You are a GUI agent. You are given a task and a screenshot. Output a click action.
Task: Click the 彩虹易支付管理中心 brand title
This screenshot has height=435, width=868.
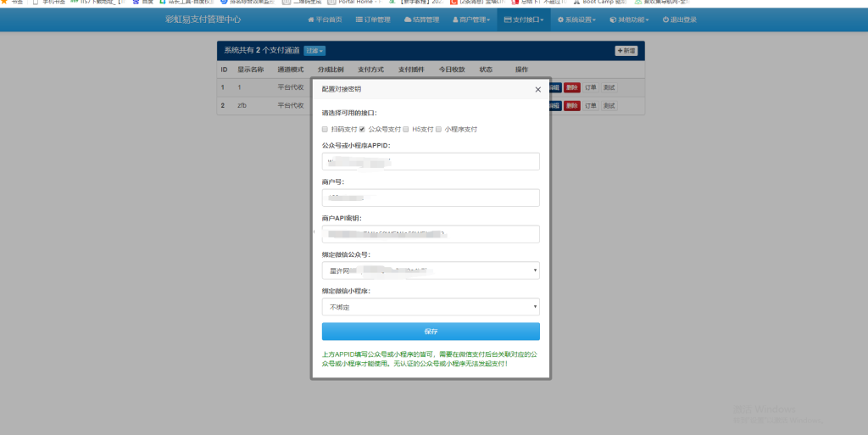click(203, 20)
